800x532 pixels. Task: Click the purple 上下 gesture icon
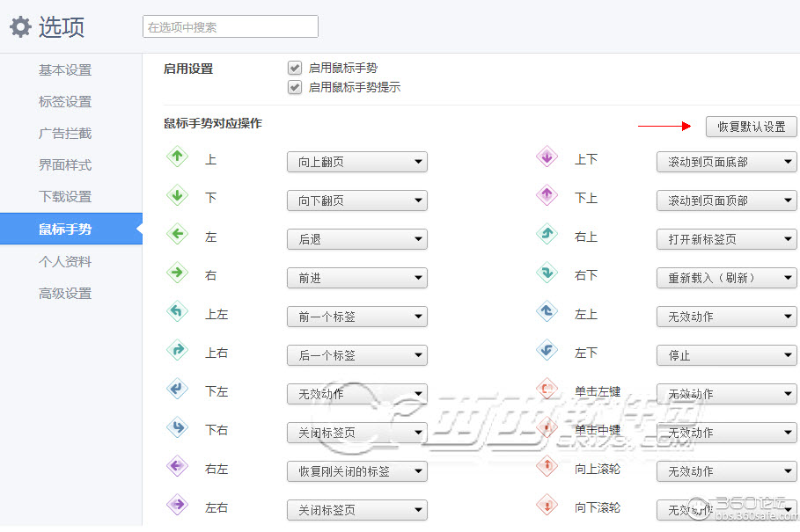coord(547,157)
